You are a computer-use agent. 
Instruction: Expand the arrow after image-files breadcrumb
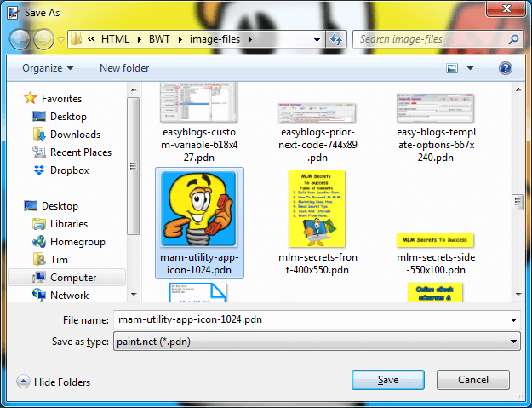[250, 39]
